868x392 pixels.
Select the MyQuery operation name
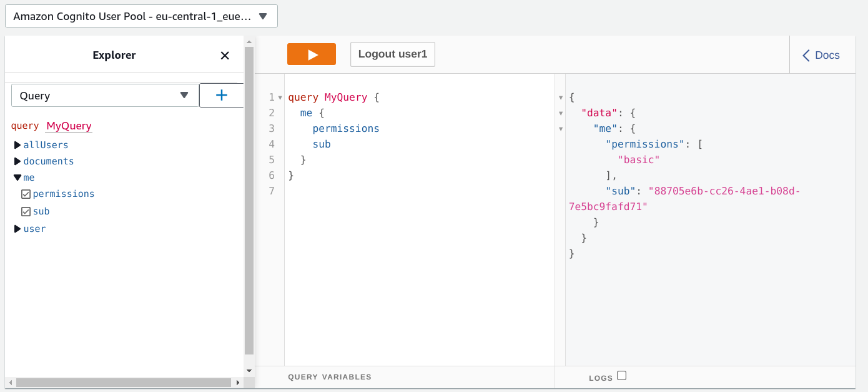click(x=68, y=126)
